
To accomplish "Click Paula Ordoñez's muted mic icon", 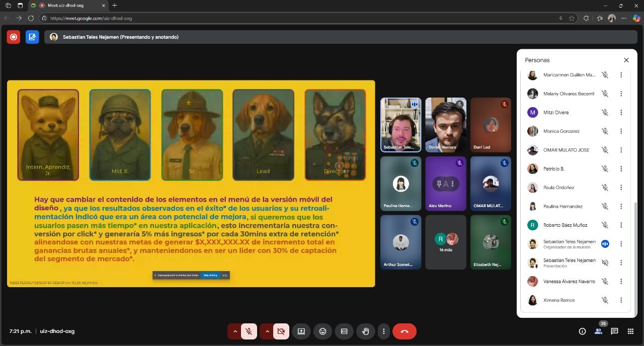I will point(605,188).
